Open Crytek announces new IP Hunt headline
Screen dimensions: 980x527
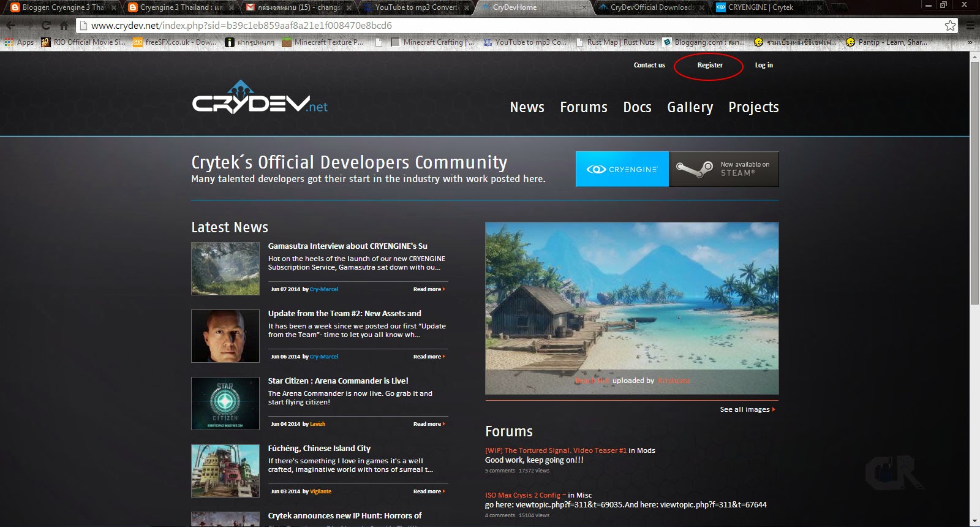pyautogui.click(x=345, y=515)
